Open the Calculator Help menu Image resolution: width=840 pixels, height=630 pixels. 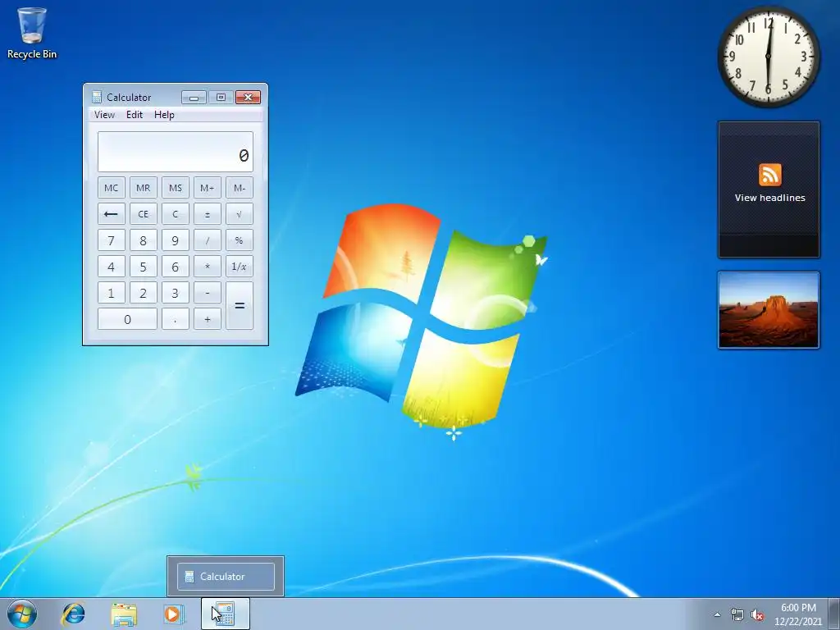[x=164, y=115]
